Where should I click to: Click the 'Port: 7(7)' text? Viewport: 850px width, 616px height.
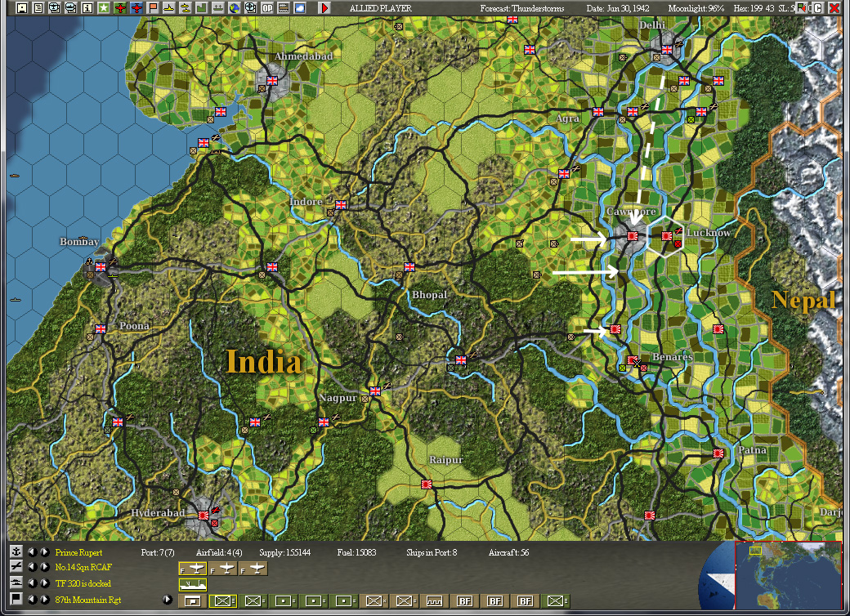[158, 552]
